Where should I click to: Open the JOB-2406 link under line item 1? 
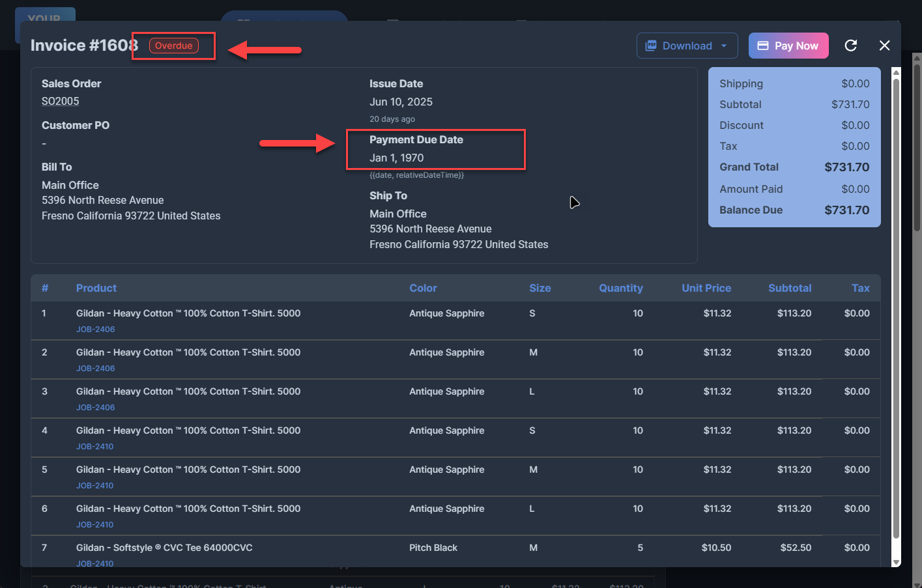point(95,329)
